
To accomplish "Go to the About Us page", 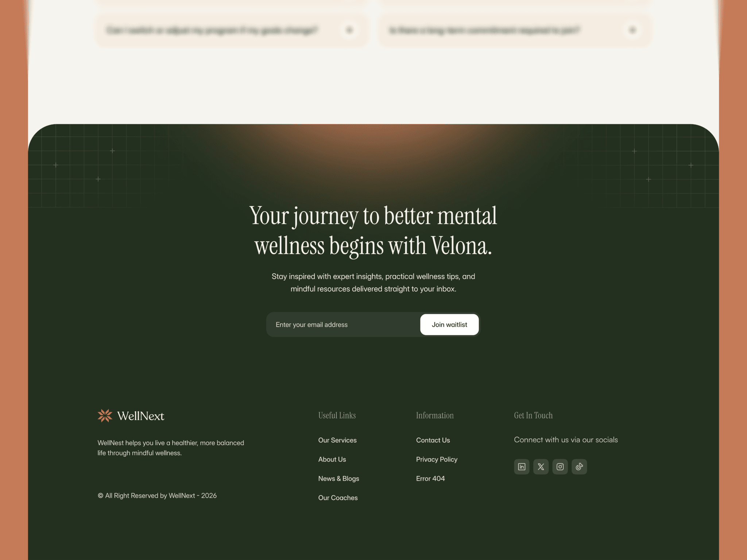I will 332,459.
